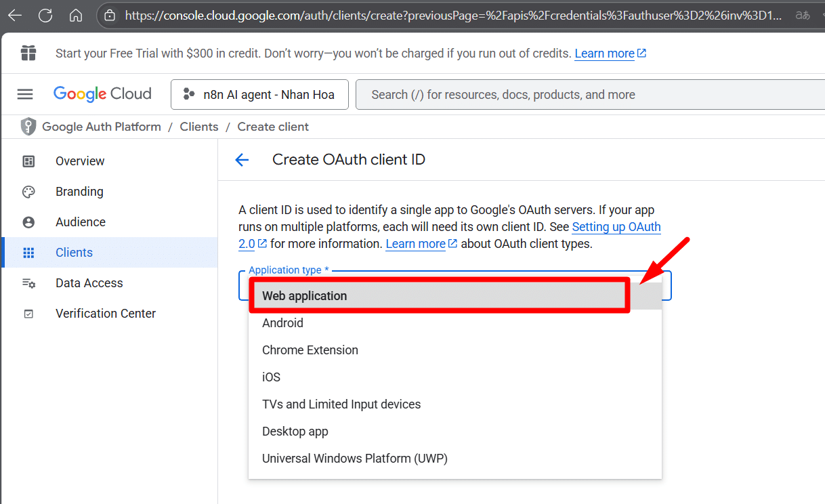Open the Clients section in sidebar
Screen dimensions: 825x504
click(x=74, y=253)
